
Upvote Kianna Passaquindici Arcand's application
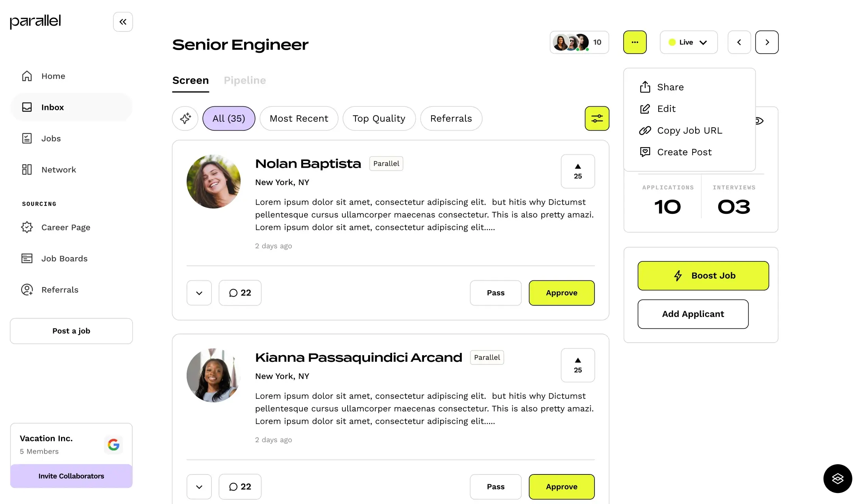(578, 365)
